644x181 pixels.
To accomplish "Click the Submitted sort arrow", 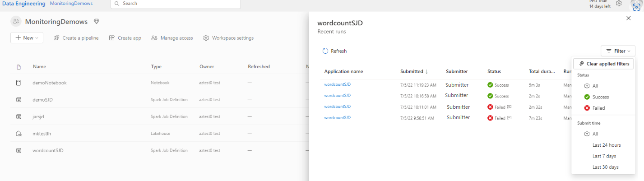I will 426,71.
